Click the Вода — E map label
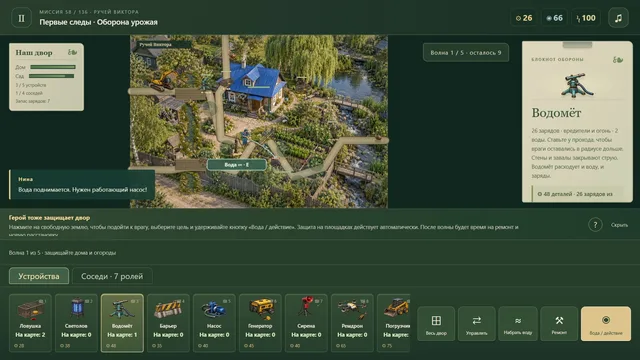 click(237, 165)
